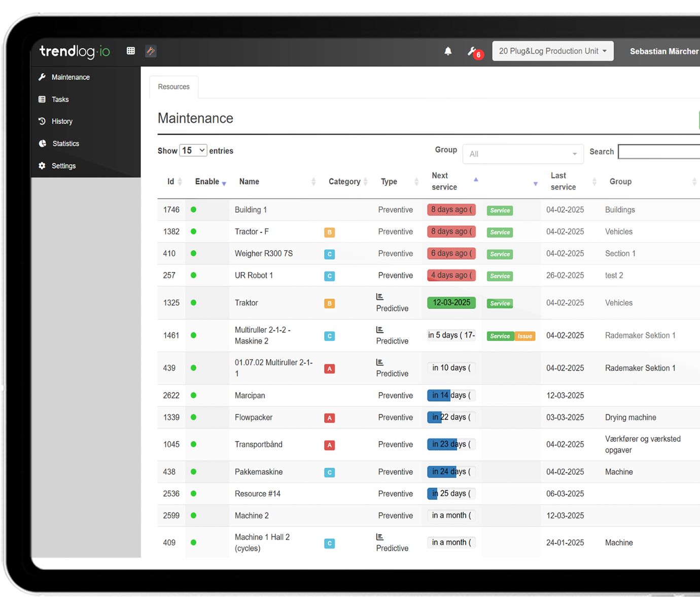Sort the table by Id column
Screen dimensions: 700x609
click(174, 182)
